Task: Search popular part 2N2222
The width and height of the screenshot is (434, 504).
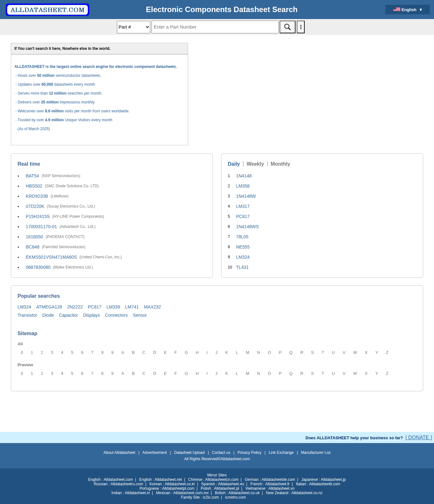Action: click(75, 307)
